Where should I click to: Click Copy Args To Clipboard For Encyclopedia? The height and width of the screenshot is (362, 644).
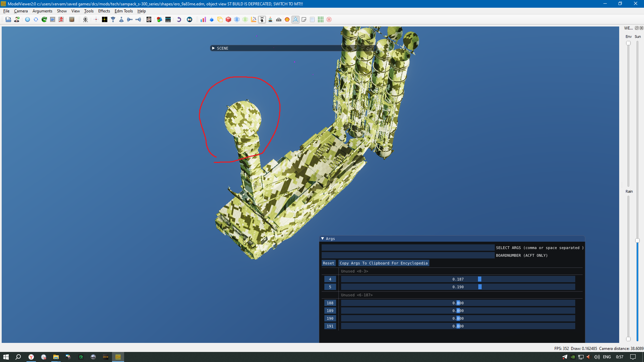(x=384, y=263)
